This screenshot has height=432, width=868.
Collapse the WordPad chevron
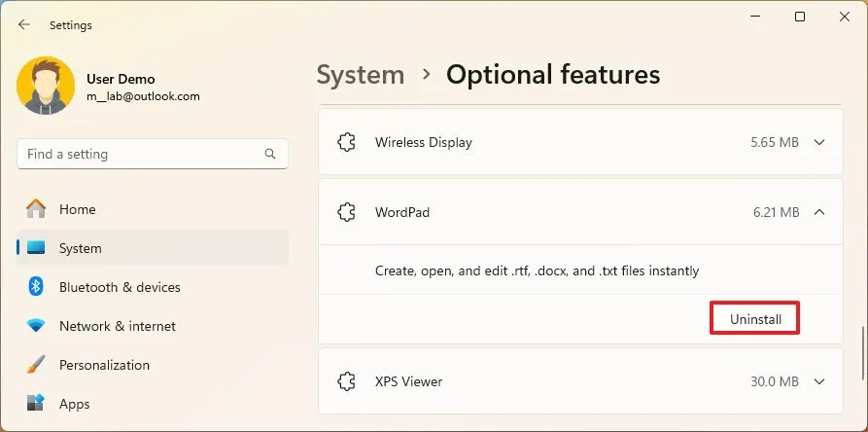coord(819,212)
